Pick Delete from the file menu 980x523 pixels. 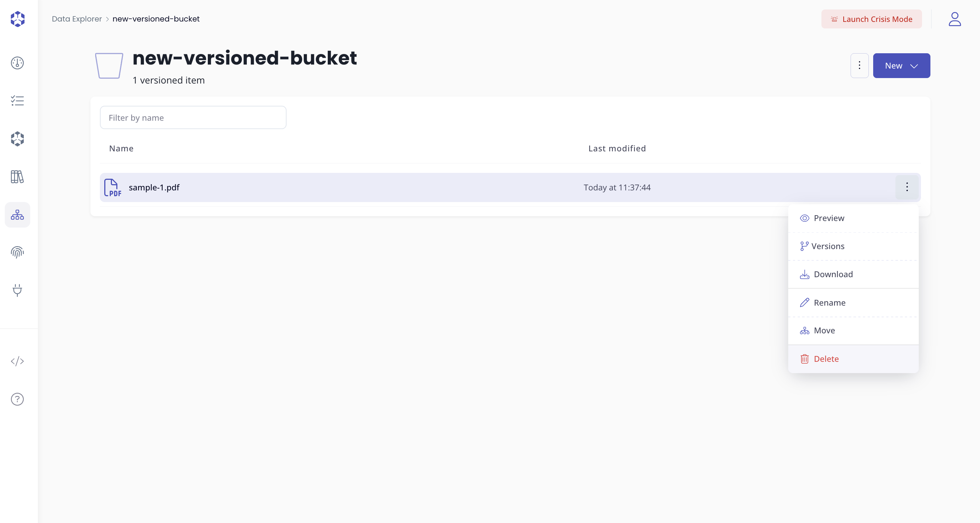(x=826, y=359)
